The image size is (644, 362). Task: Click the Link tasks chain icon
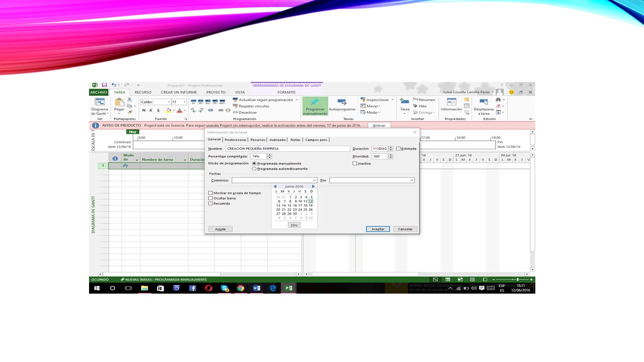coord(221,110)
